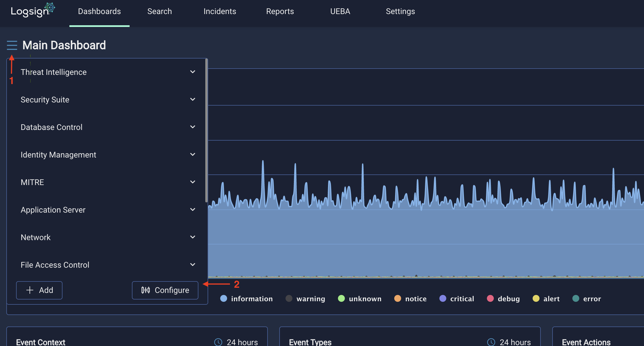Select the Network label
This screenshot has height=346, width=644.
36,237
